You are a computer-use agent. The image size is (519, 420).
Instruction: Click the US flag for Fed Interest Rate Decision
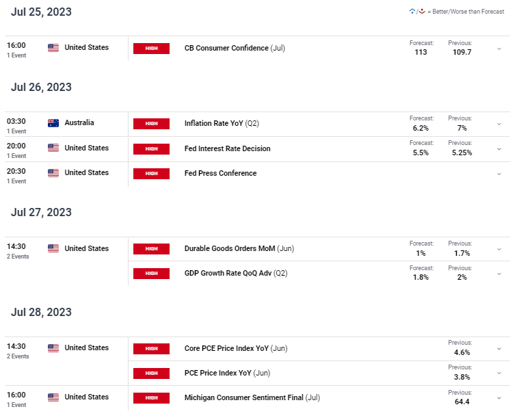tap(53, 148)
